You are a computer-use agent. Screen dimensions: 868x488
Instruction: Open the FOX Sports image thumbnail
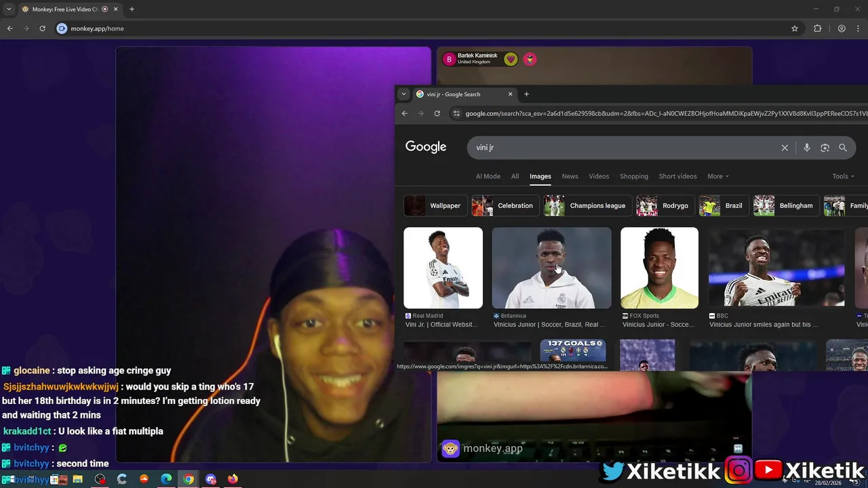[659, 268]
